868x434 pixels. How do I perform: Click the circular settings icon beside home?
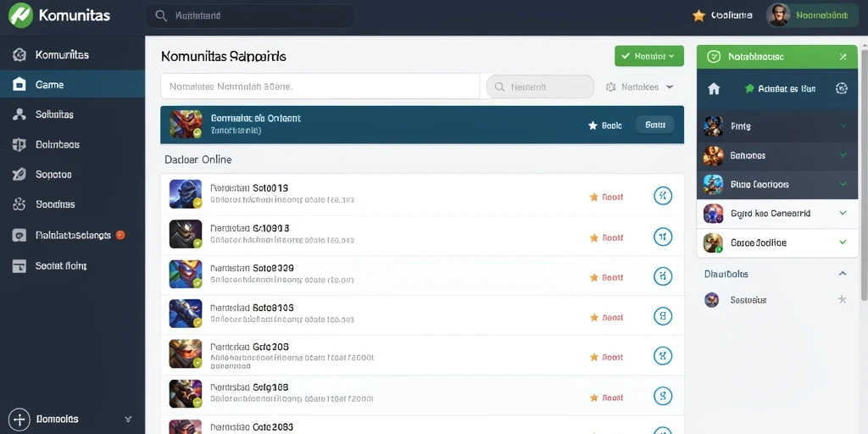click(842, 88)
